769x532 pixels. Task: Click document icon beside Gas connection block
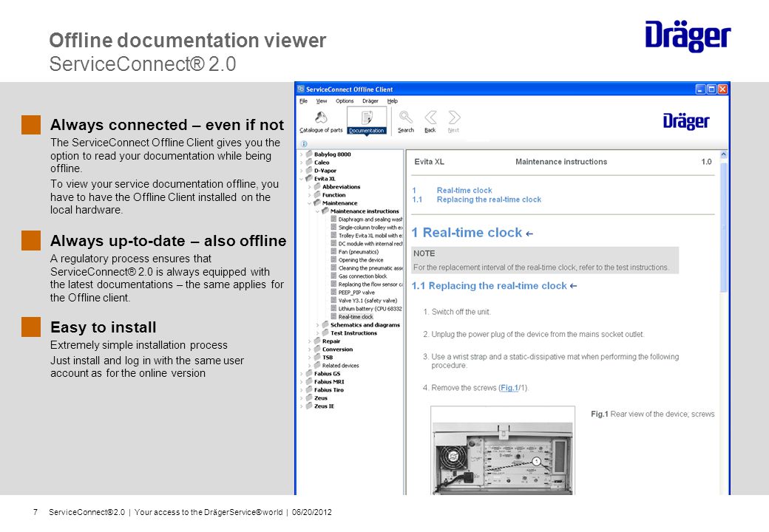coord(333,276)
